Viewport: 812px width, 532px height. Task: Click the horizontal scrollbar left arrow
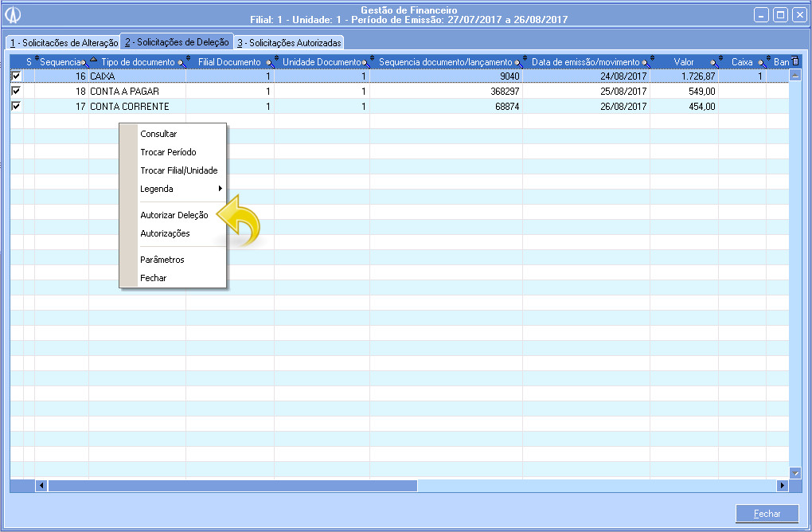tap(41, 485)
